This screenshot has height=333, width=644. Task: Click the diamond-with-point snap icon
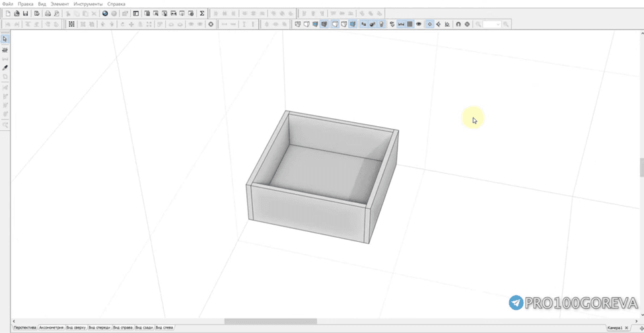438,24
